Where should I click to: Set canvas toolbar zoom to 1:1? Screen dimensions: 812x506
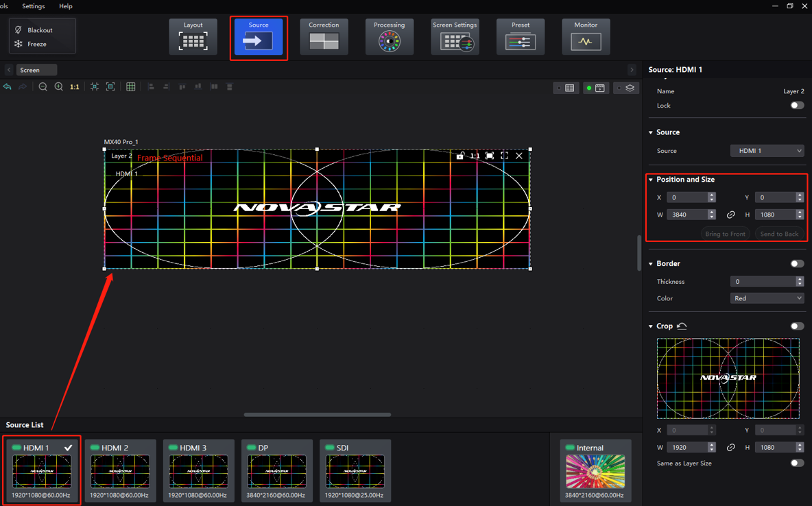click(75, 87)
